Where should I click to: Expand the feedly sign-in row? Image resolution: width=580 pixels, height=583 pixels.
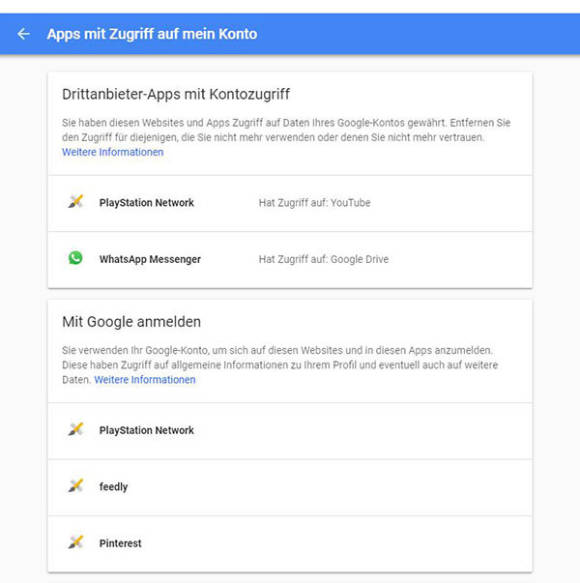coord(290,487)
